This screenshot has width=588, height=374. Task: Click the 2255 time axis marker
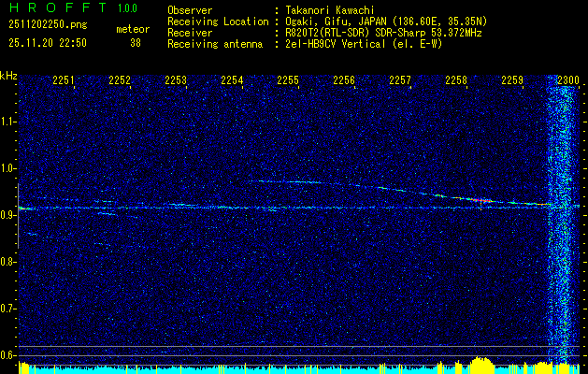pos(288,79)
